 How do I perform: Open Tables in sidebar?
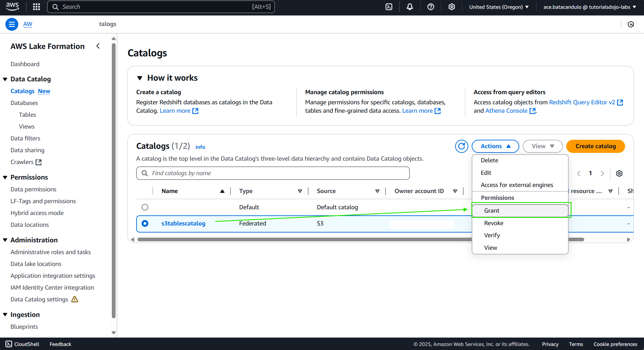click(27, 115)
